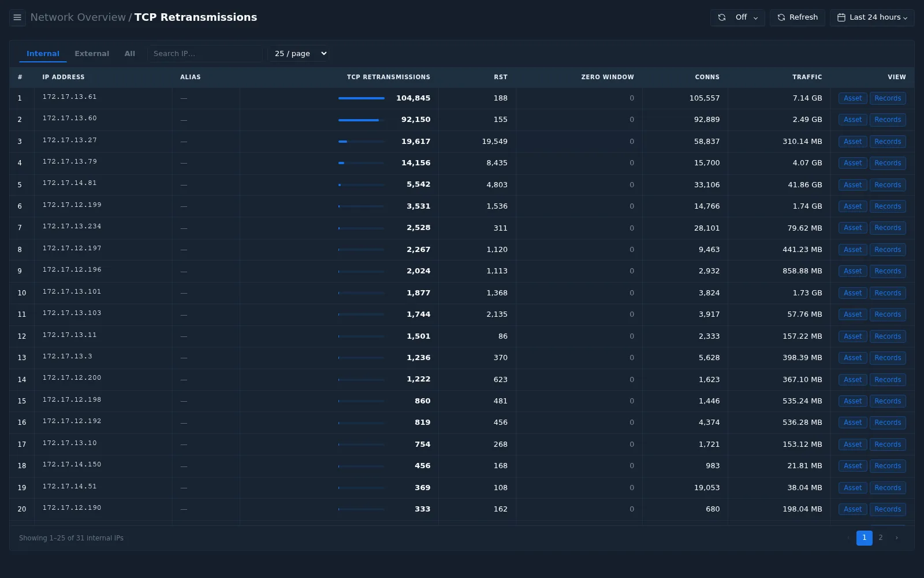Screen dimensions: 924x578
Task: Open the hamburger navigation menu
Action: click(17, 17)
